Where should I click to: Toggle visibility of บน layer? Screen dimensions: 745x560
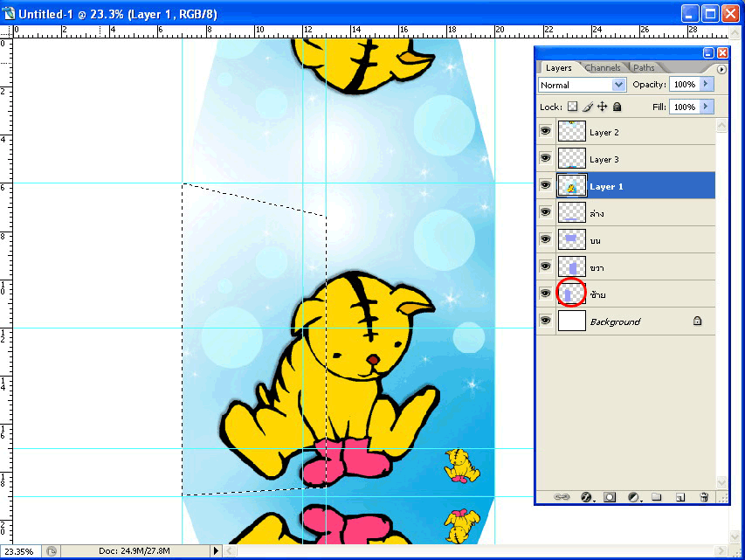[x=546, y=239]
